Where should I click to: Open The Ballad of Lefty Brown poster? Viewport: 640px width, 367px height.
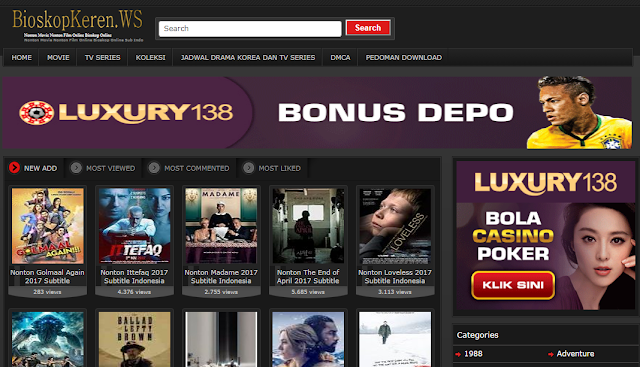pyautogui.click(x=135, y=340)
